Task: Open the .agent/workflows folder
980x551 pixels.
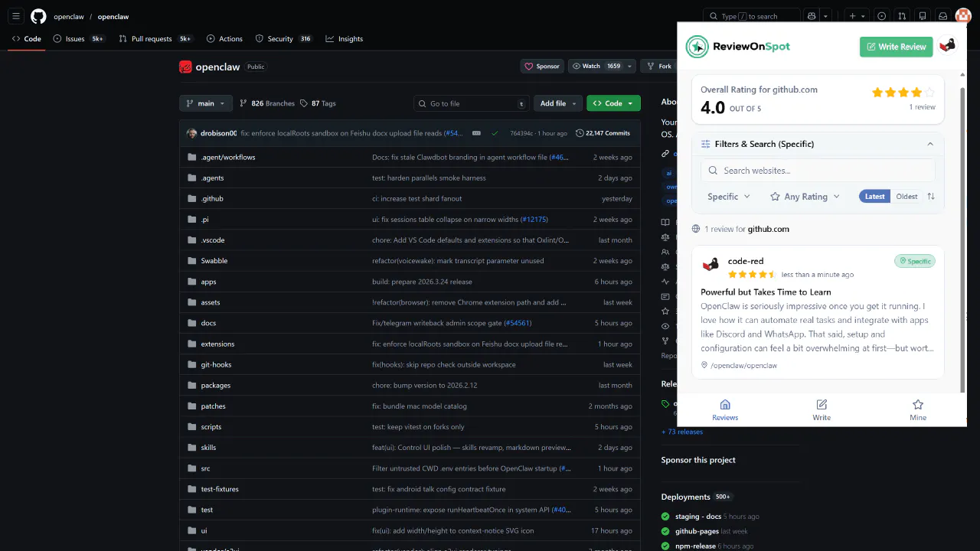Action: [228, 157]
